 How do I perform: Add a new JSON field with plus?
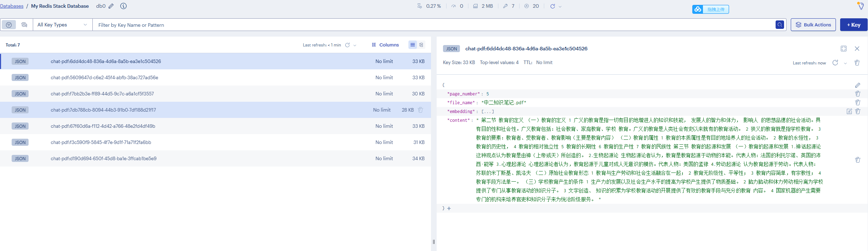(x=449, y=208)
